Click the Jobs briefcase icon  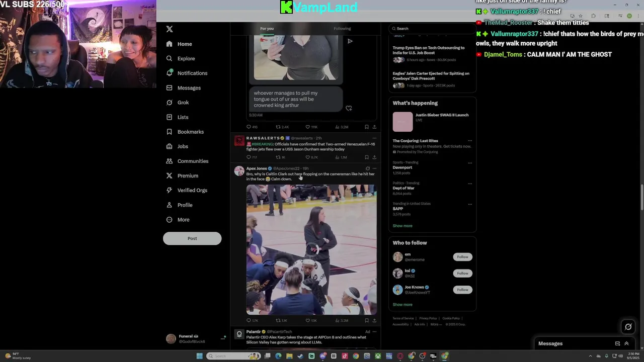pos(169,146)
